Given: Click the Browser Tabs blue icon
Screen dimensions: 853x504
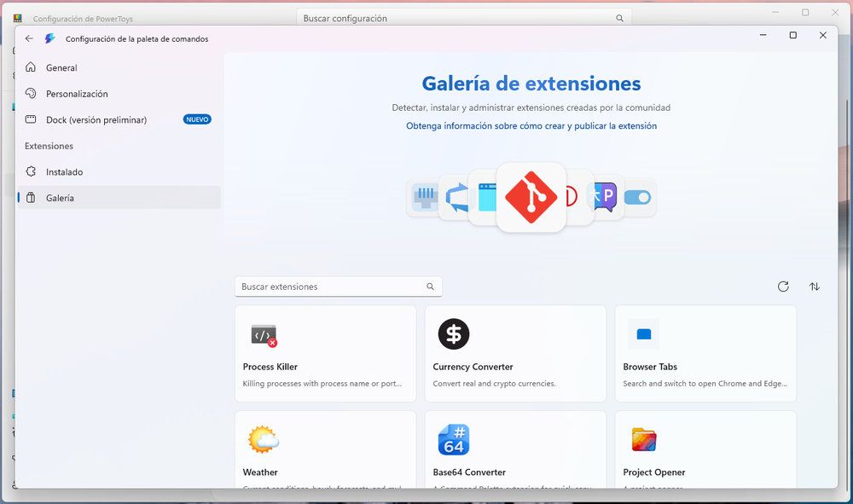Looking at the screenshot, I should click(x=643, y=333).
